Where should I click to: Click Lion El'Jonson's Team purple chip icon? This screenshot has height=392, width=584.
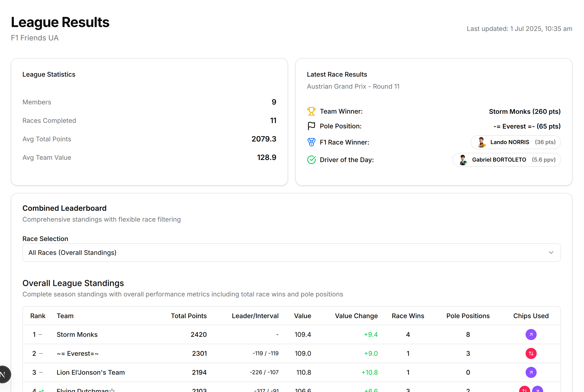[531, 372]
